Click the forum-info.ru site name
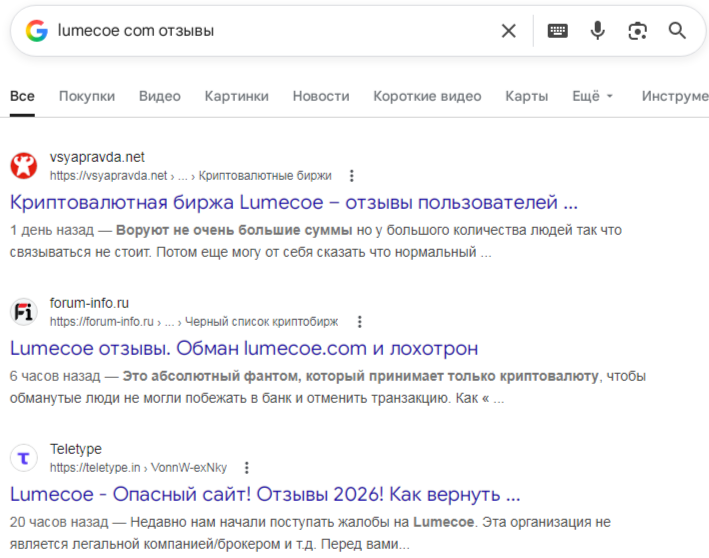The image size is (709, 558). pos(89,303)
